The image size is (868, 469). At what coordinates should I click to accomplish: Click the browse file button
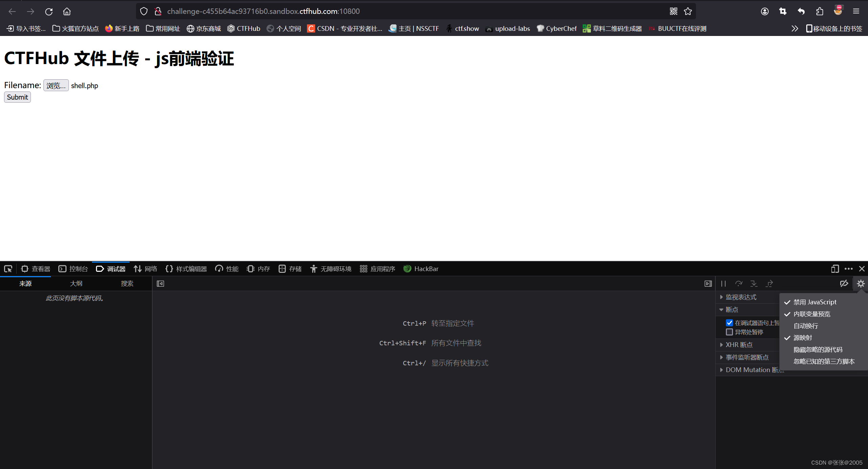coord(56,85)
